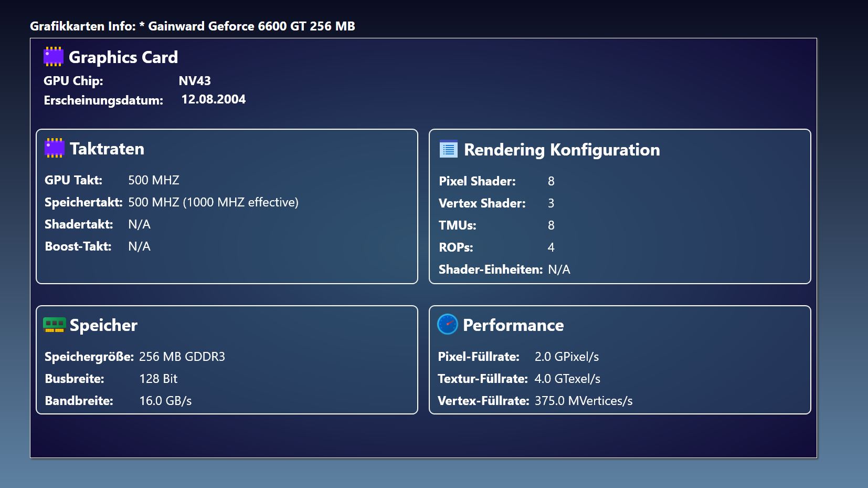Click the value 4.0 GTexel/s
This screenshot has height=488, width=868.
(x=567, y=379)
